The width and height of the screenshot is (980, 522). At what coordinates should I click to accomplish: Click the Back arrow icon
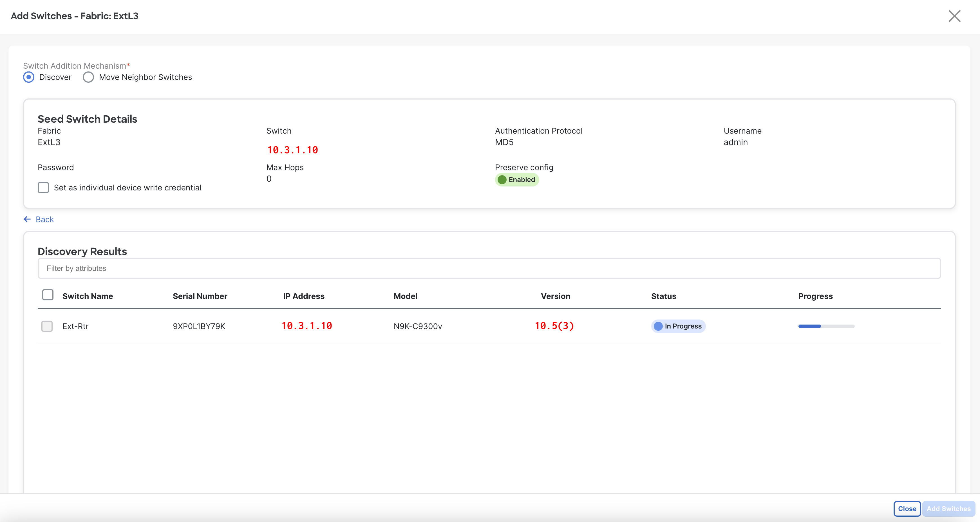(x=27, y=219)
